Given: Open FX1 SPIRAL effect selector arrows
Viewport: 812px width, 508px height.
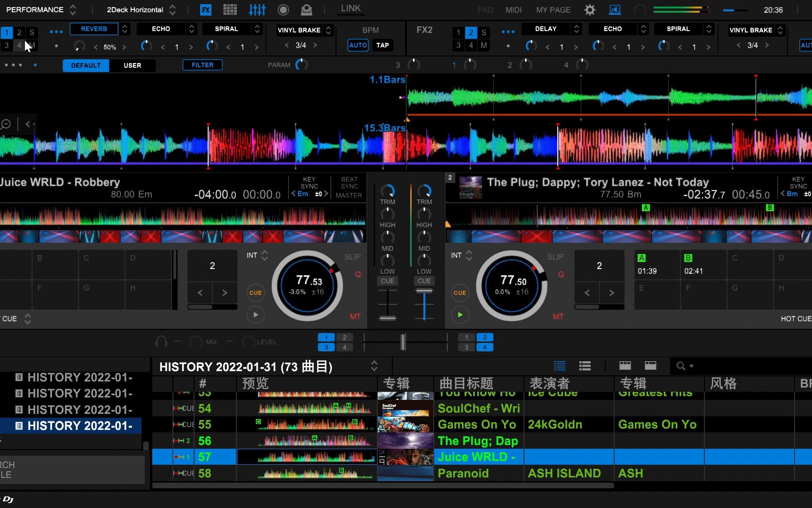Looking at the screenshot, I should tap(257, 29).
